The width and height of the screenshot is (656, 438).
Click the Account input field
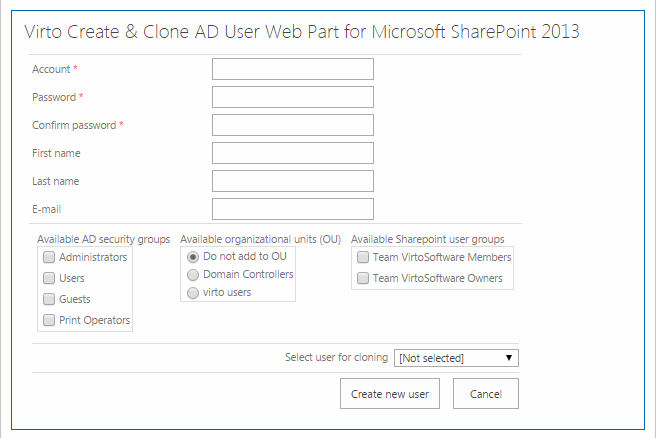click(x=292, y=69)
